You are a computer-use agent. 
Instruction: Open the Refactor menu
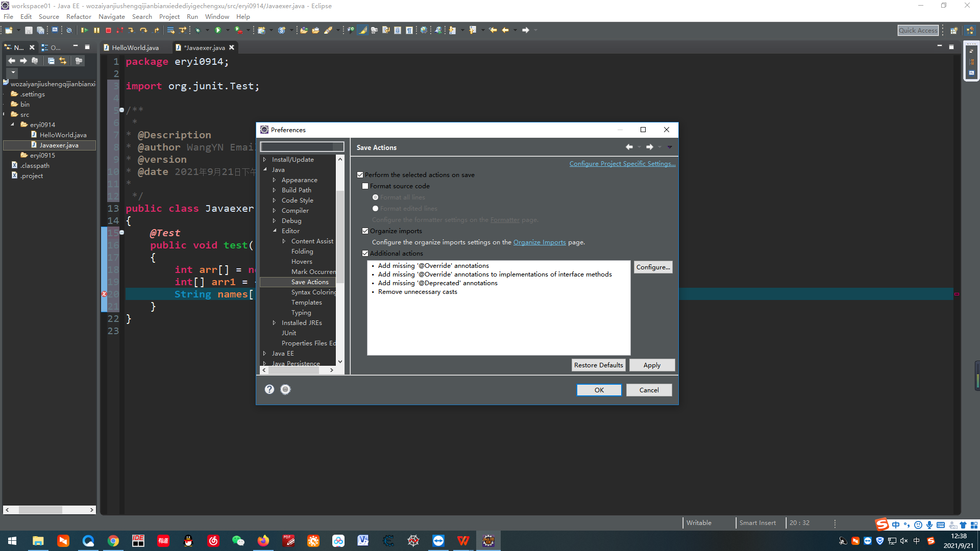(x=79, y=17)
